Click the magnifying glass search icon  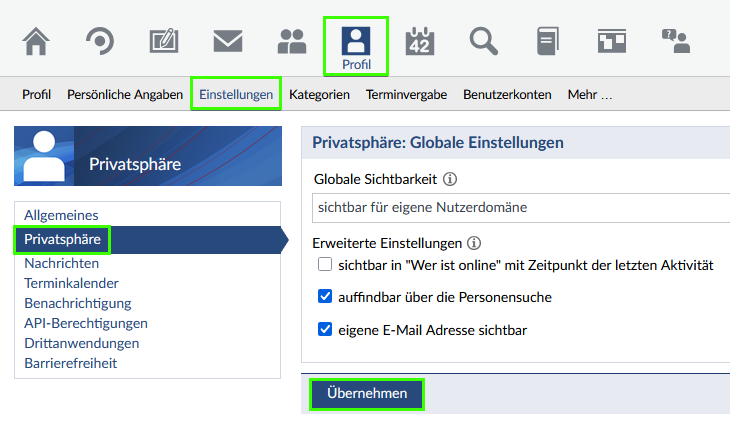click(484, 41)
